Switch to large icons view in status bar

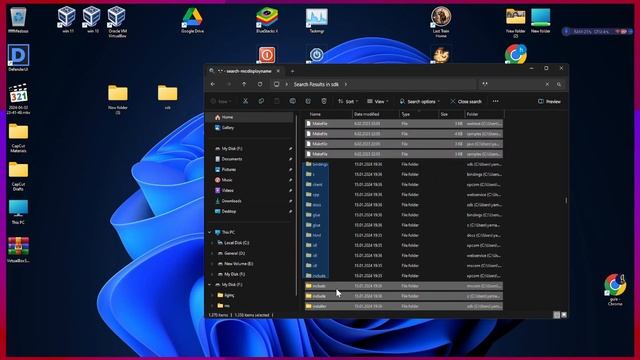click(x=564, y=315)
